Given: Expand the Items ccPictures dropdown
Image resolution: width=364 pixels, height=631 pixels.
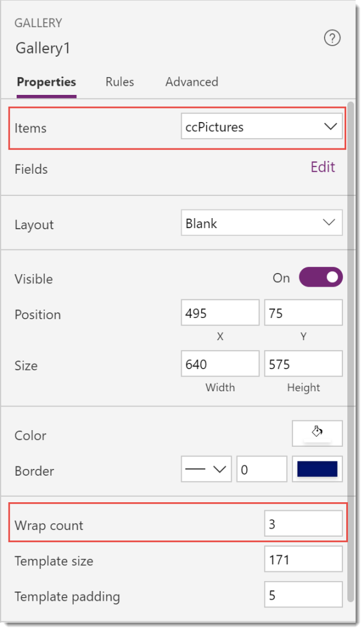Looking at the screenshot, I should tap(261, 126).
